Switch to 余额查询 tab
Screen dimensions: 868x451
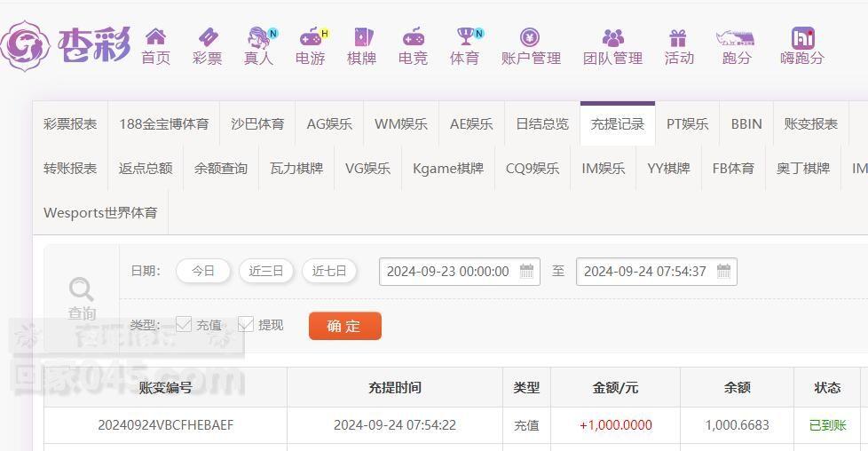221,169
